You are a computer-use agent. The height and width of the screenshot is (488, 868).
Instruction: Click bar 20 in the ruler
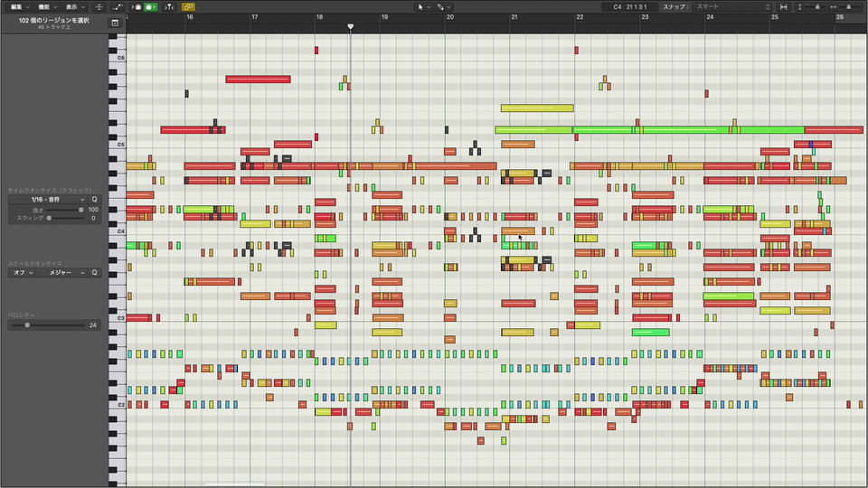(450, 17)
